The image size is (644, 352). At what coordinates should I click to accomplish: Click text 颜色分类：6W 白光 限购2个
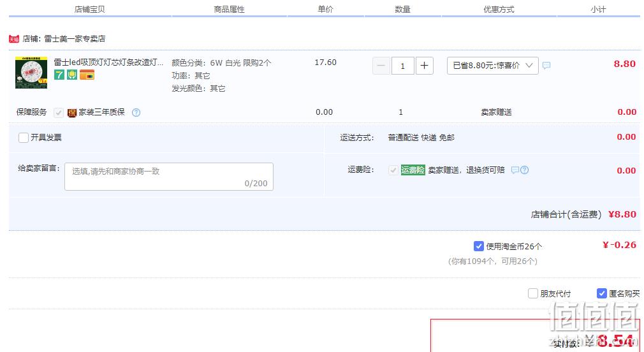tap(221, 63)
